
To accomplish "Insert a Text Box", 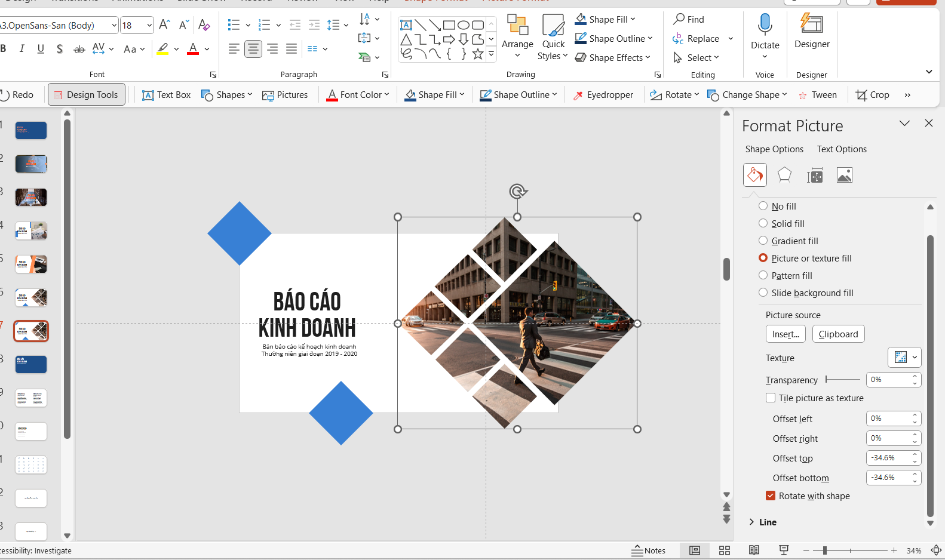I will point(166,95).
